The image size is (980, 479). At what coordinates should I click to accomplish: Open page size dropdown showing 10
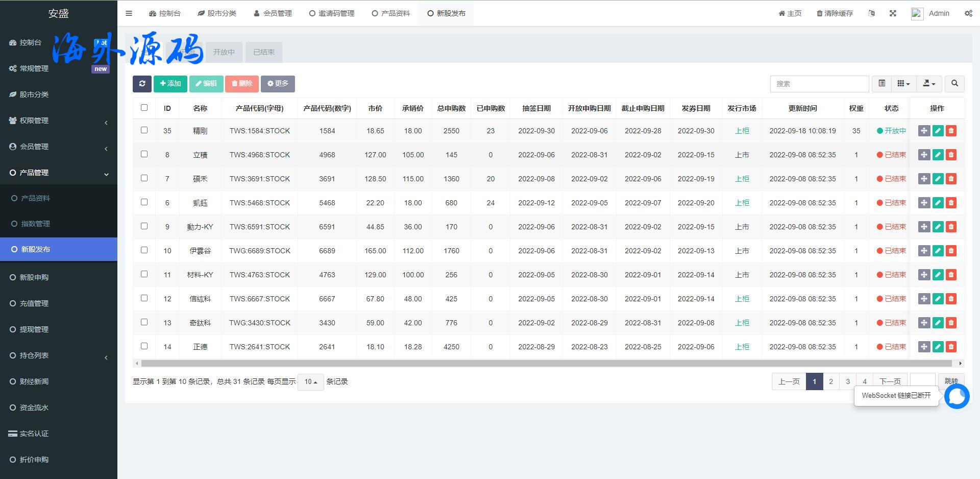[x=310, y=382]
